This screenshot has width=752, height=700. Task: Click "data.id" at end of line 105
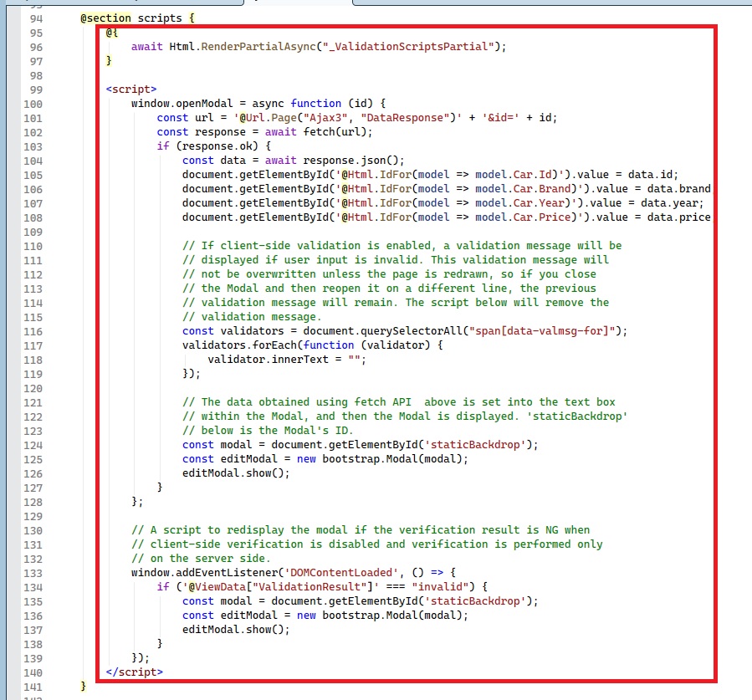click(650, 175)
